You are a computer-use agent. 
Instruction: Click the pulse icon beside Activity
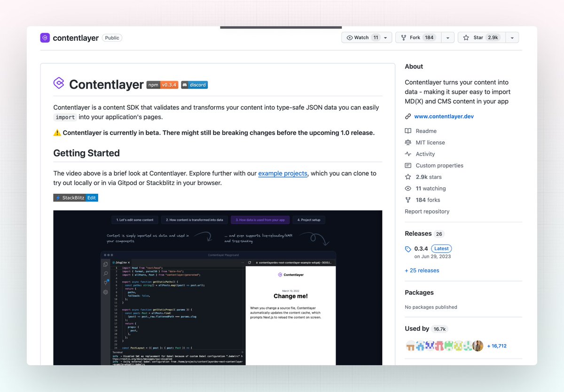coord(408,154)
